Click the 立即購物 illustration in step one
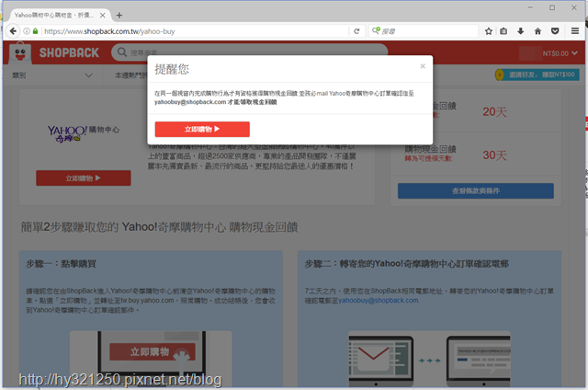Image resolution: width=588 pixels, height=390 pixels. click(151, 358)
